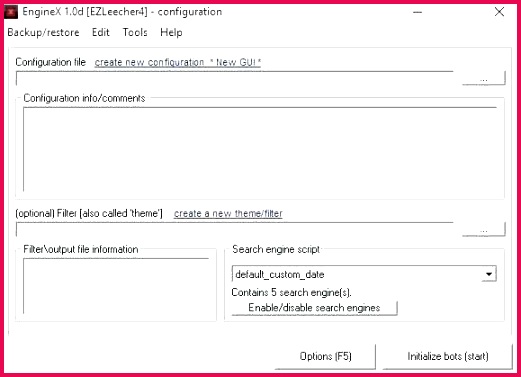
Task: Click the EngineX app icon in title bar
Action: (11, 12)
